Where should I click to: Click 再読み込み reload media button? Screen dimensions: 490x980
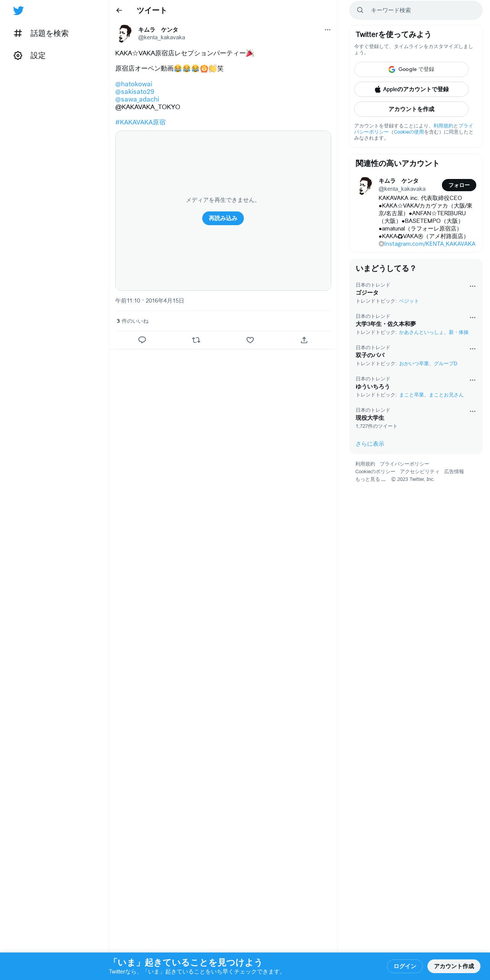tap(223, 218)
